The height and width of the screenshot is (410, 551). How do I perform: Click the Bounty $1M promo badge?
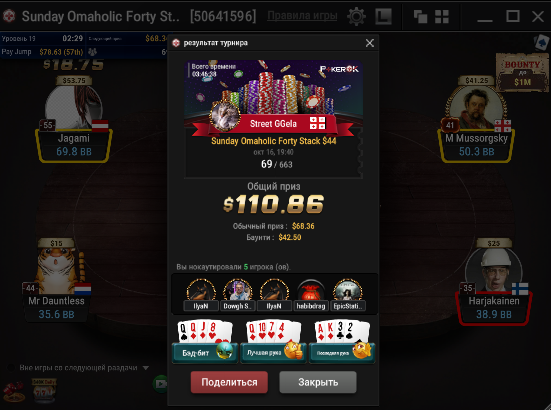522,73
